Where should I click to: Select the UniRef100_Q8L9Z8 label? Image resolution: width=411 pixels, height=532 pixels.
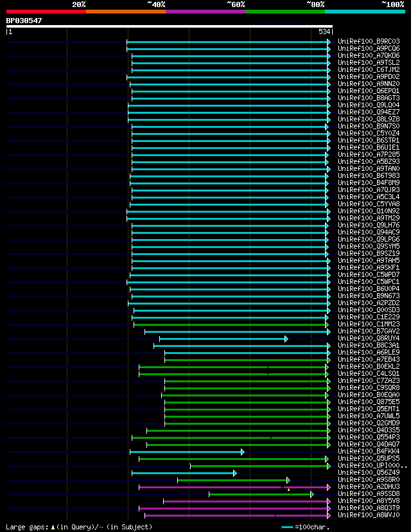click(x=369, y=119)
